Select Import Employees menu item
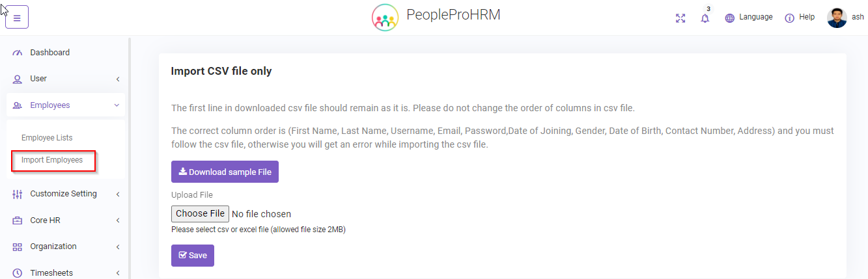This screenshot has width=868, height=279. click(x=52, y=160)
